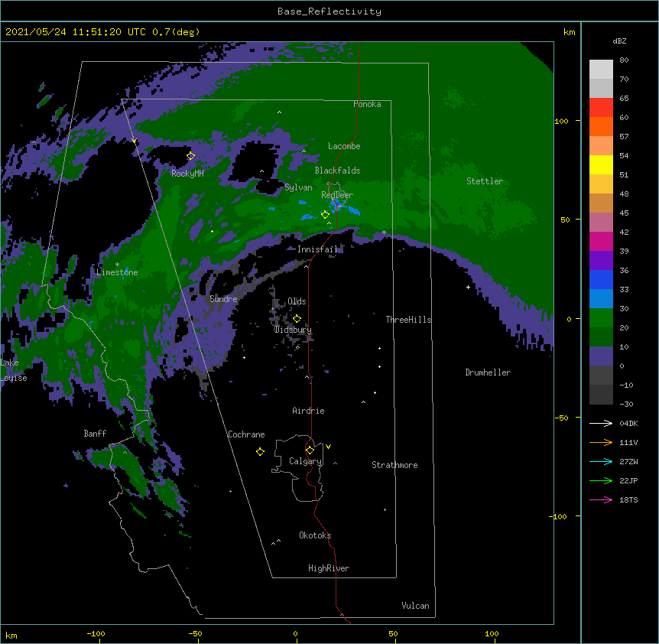
Task: Click the white plus marker west of Drumheller area
Action: [468, 287]
